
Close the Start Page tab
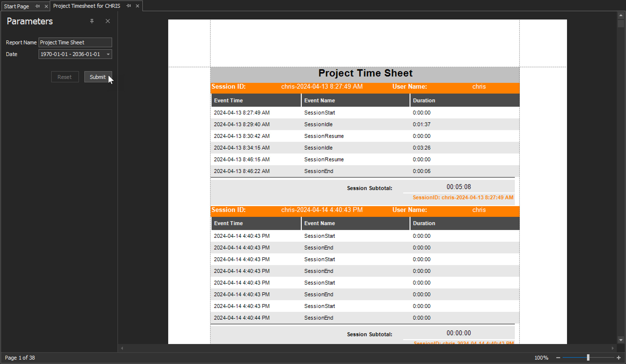tap(46, 6)
